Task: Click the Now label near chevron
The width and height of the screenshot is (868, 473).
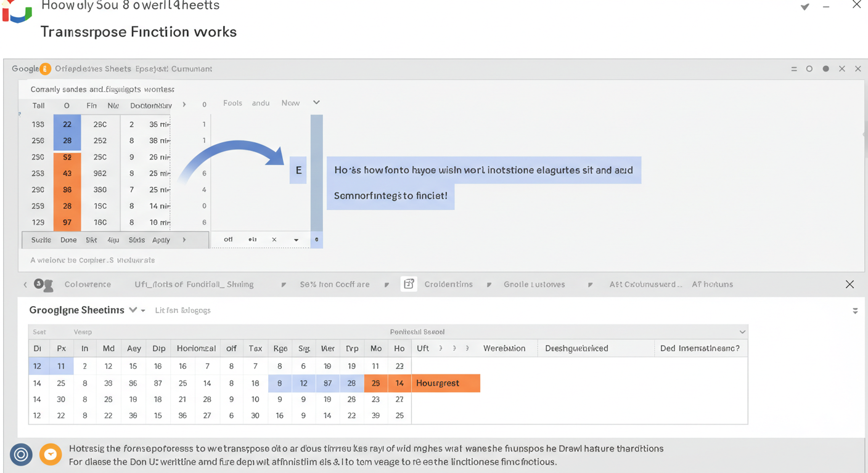Action: pos(290,103)
